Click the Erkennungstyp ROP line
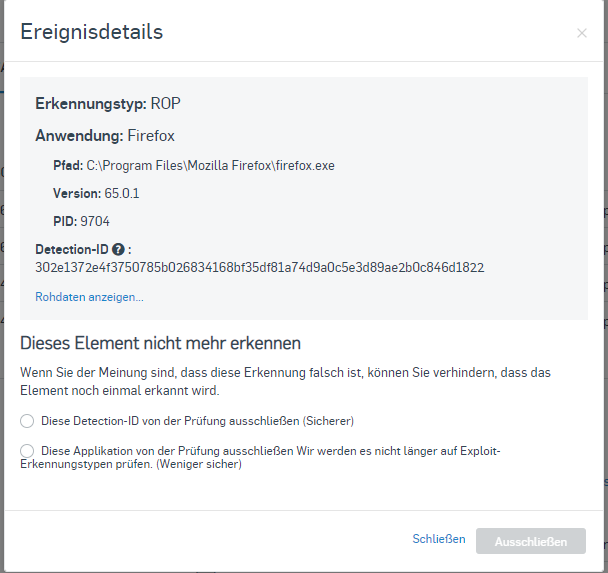Image resolution: width=608 pixels, height=573 pixels. click(x=108, y=104)
